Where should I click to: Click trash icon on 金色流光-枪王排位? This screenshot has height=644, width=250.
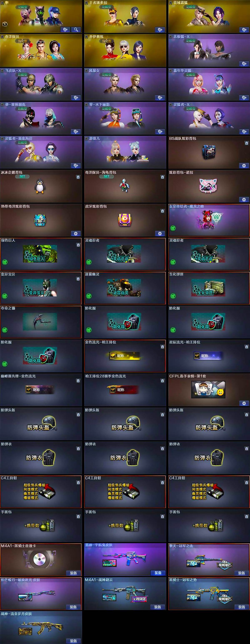(x=162, y=347)
